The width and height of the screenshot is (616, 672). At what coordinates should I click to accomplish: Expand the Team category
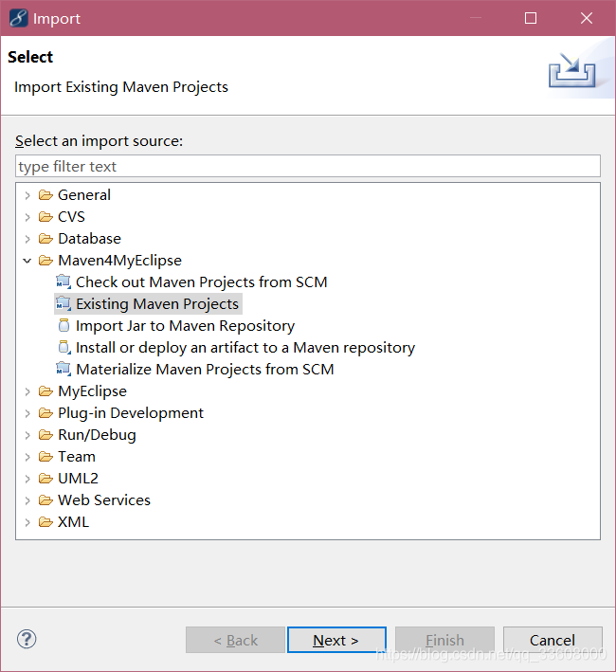point(27,457)
